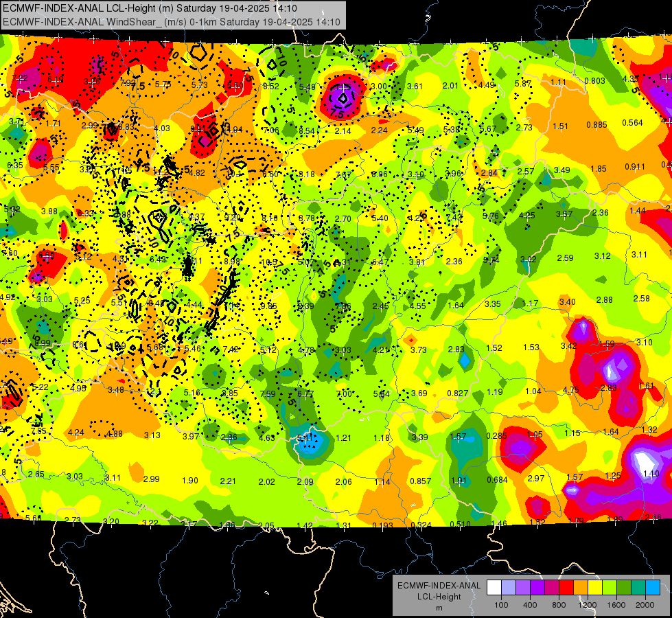Click the pale lavender legend swatch
Viewport: 672px width, 618px height.
pos(509,588)
